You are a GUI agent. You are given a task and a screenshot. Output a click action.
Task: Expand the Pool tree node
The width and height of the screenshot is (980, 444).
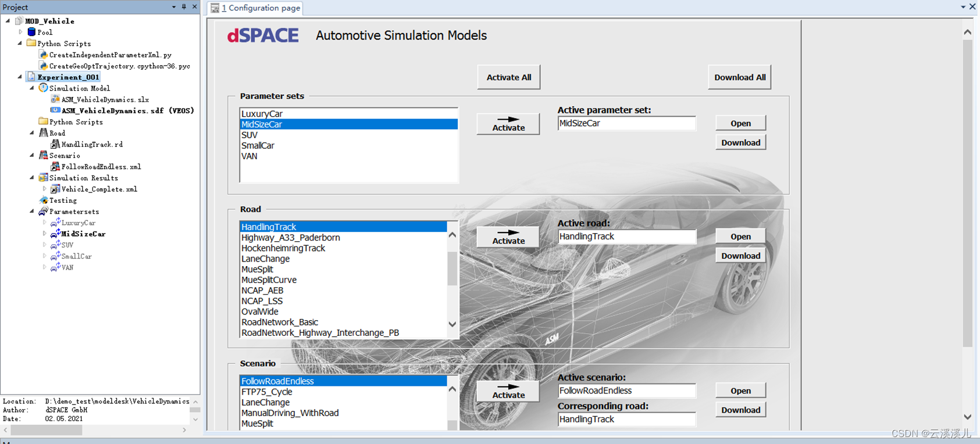click(x=20, y=32)
